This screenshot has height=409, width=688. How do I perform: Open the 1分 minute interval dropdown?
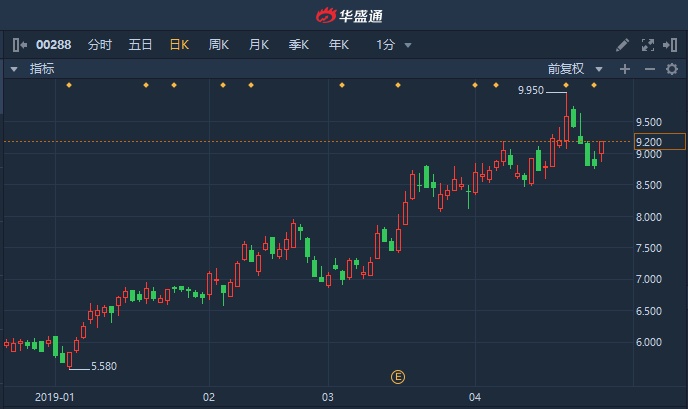[393, 45]
